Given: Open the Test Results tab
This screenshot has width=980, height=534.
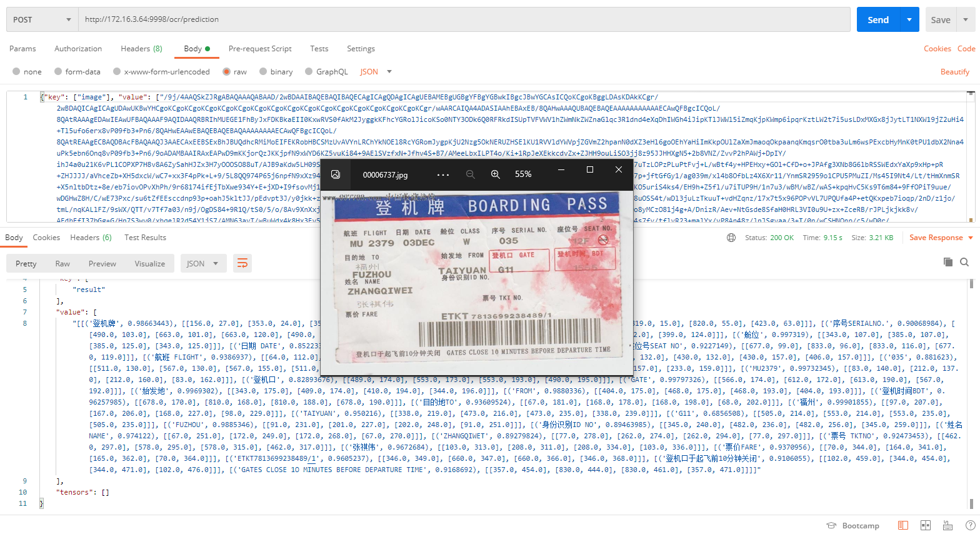Looking at the screenshot, I should [145, 238].
